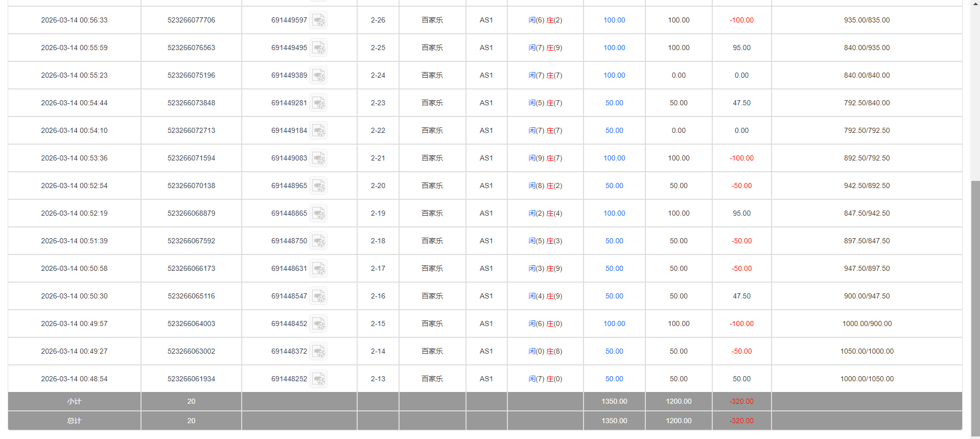980x439 pixels.
Task: View replay video of game 691449281
Action: [318, 103]
